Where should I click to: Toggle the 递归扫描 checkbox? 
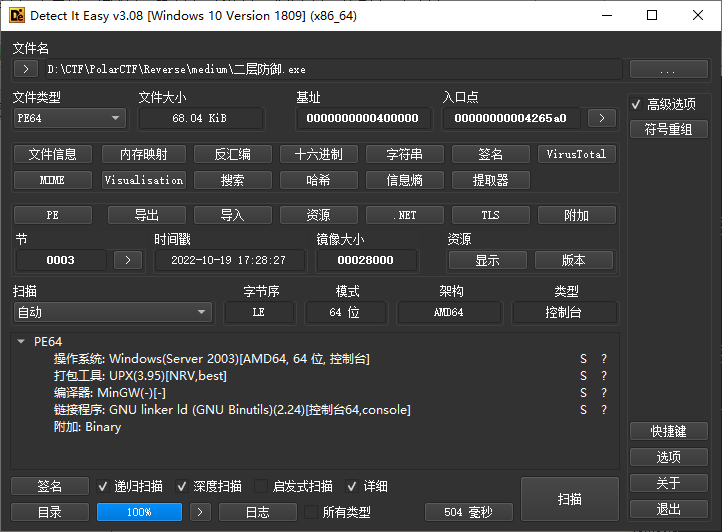tap(103, 486)
